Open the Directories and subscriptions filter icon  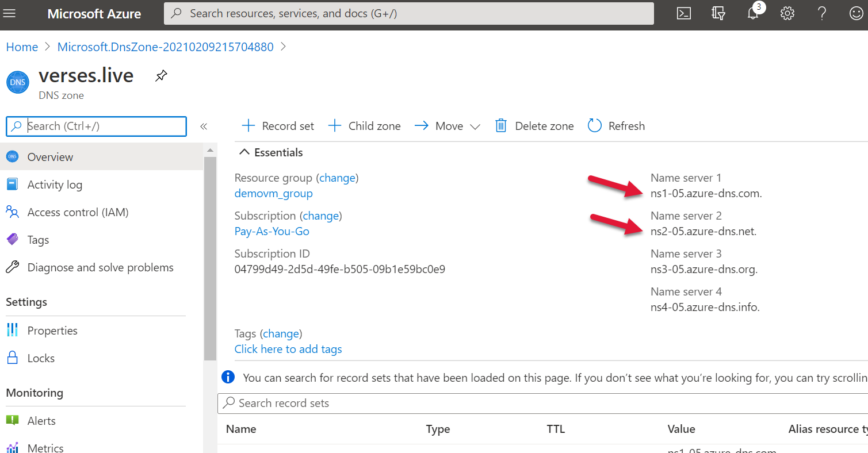click(718, 13)
